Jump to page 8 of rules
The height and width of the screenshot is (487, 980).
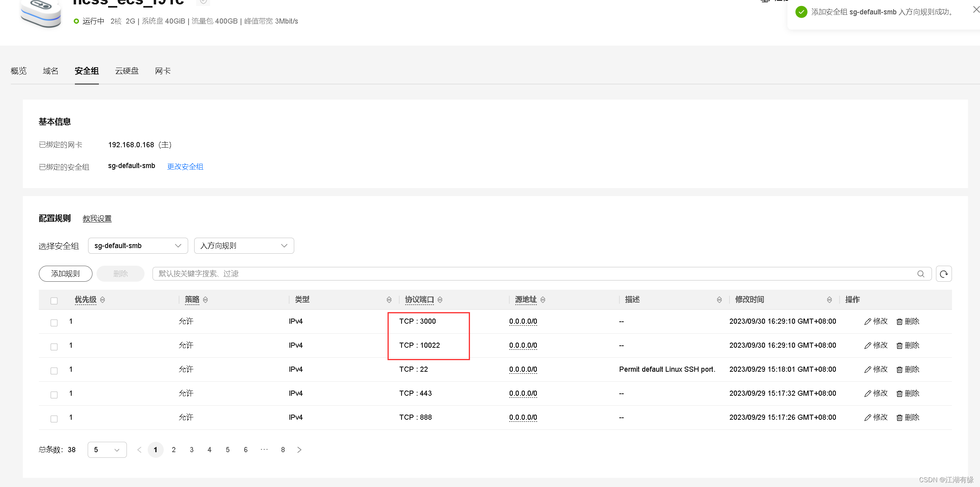click(283, 450)
